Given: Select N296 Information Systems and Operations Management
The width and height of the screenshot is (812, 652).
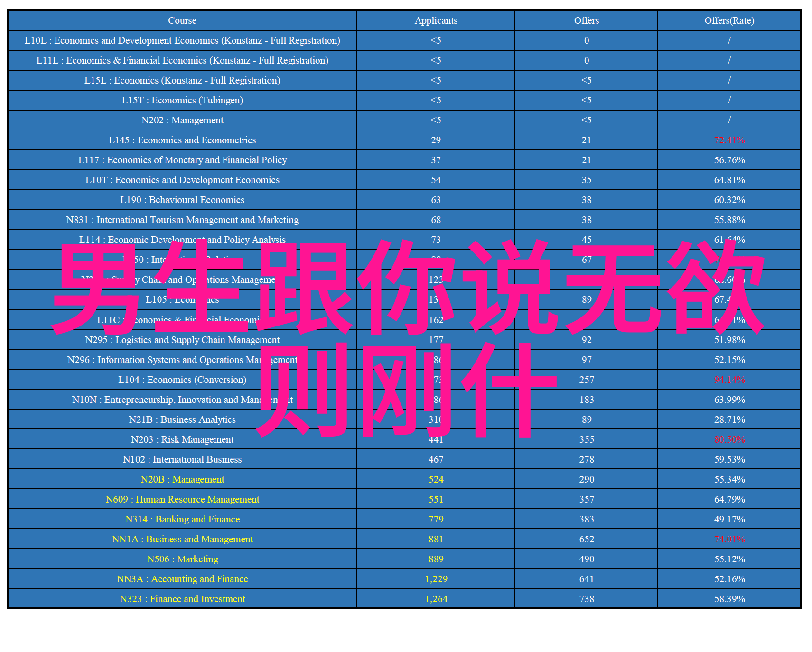Looking at the screenshot, I should click(x=182, y=360).
